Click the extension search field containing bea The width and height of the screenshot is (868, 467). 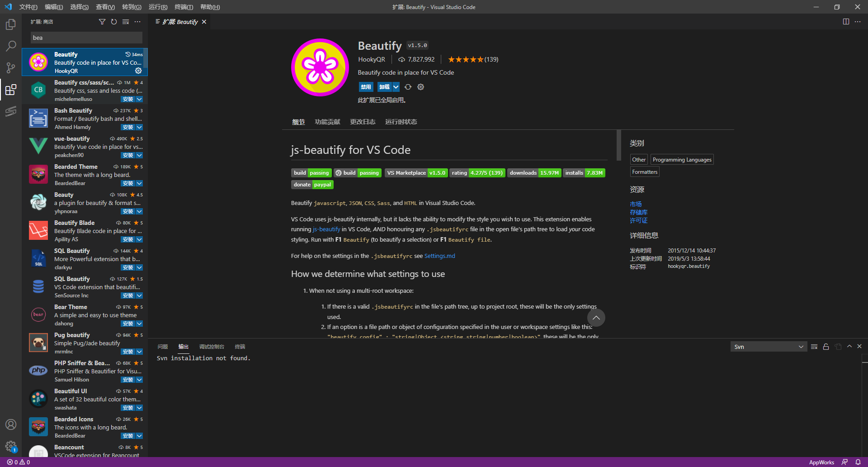click(x=86, y=38)
